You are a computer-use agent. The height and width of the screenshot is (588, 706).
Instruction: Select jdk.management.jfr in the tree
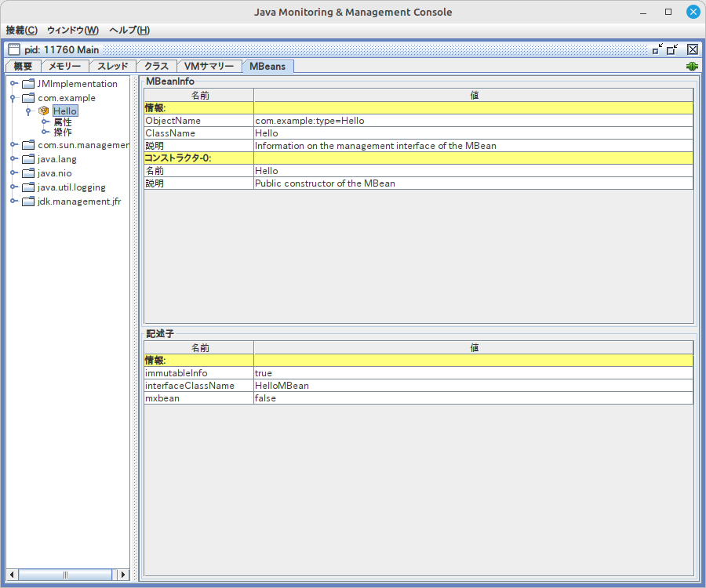pos(79,201)
